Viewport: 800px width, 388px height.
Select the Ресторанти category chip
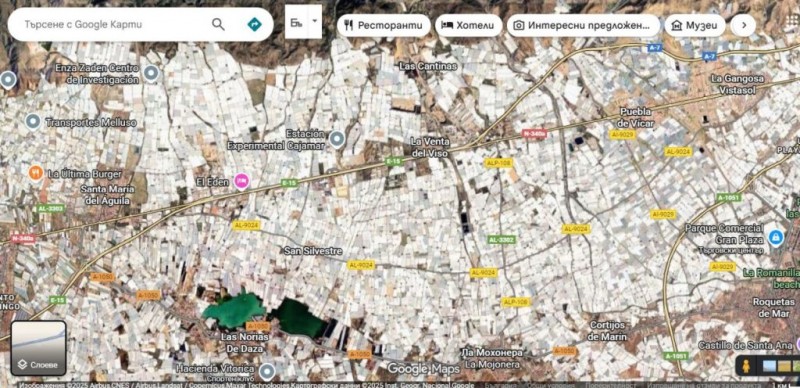(x=384, y=25)
